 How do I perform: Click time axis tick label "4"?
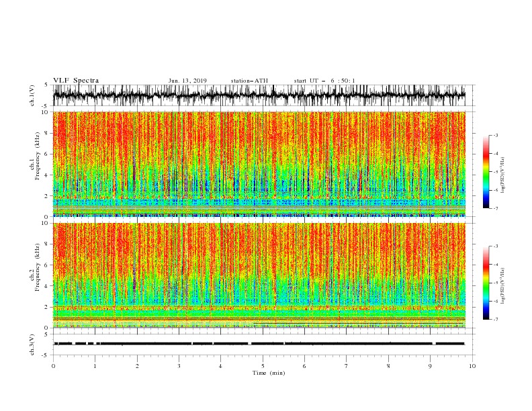(x=220, y=366)
